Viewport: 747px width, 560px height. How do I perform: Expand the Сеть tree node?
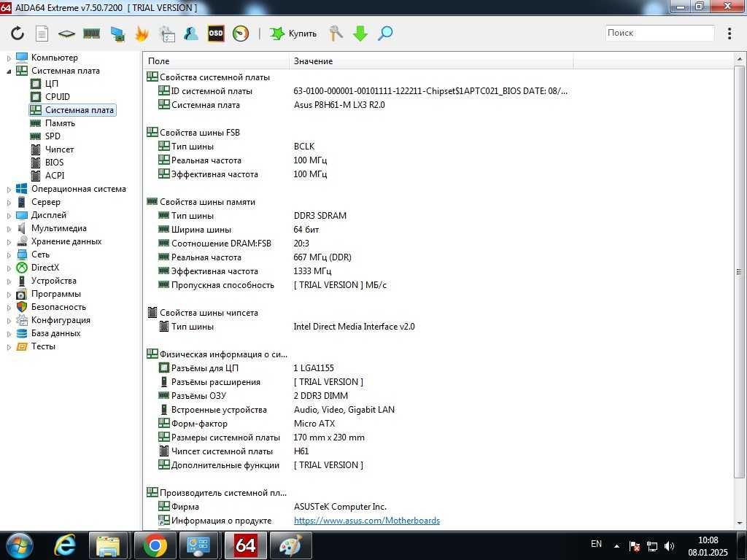click(x=9, y=254)
